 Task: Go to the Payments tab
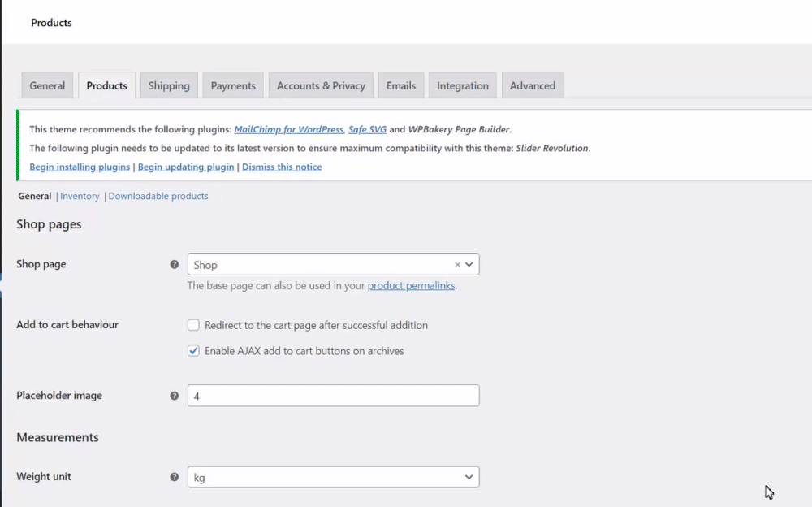233,85
